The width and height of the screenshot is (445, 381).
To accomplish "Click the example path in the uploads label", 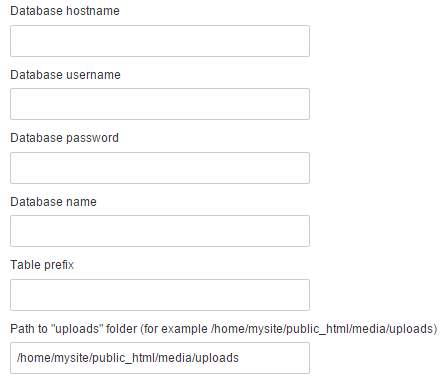I will tap(322, 329).
